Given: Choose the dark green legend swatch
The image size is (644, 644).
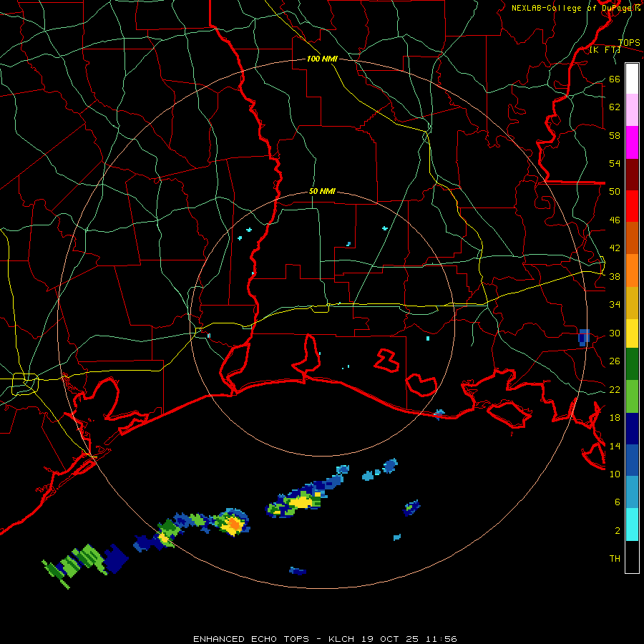Looking at the screenshot, I should [x=632, y=364].
